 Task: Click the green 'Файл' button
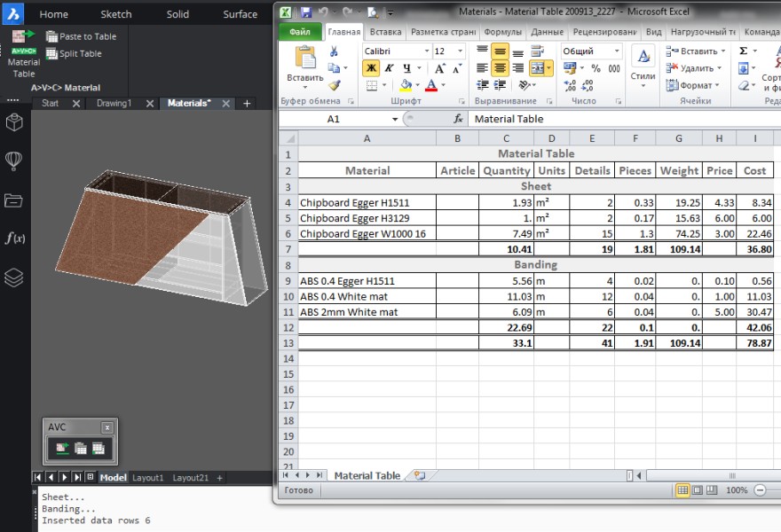(x=300, y=32)
